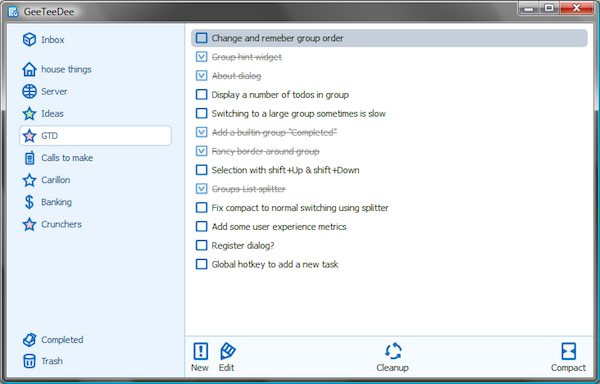Maximize the GeeTeeDee window
600x384 pixels.
tap(549, 8)
